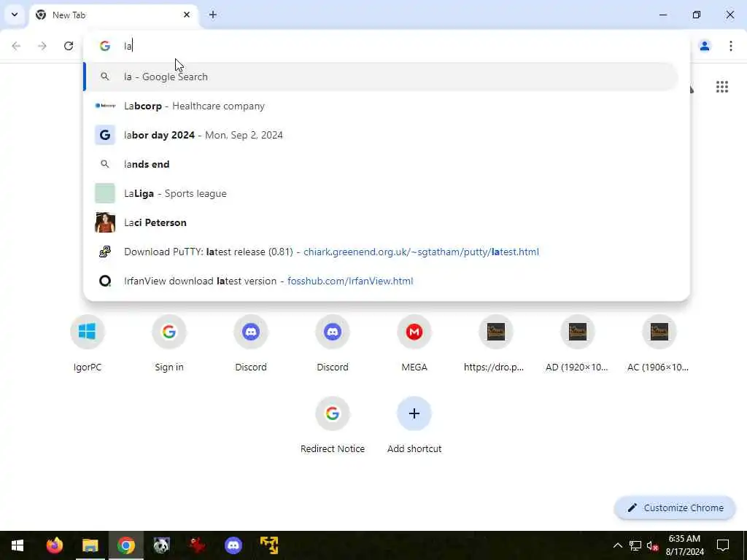The width and height of the screenshot is (747, 560).
Task: Show hidden system tray icons
Action: click(x=617, y=545)
